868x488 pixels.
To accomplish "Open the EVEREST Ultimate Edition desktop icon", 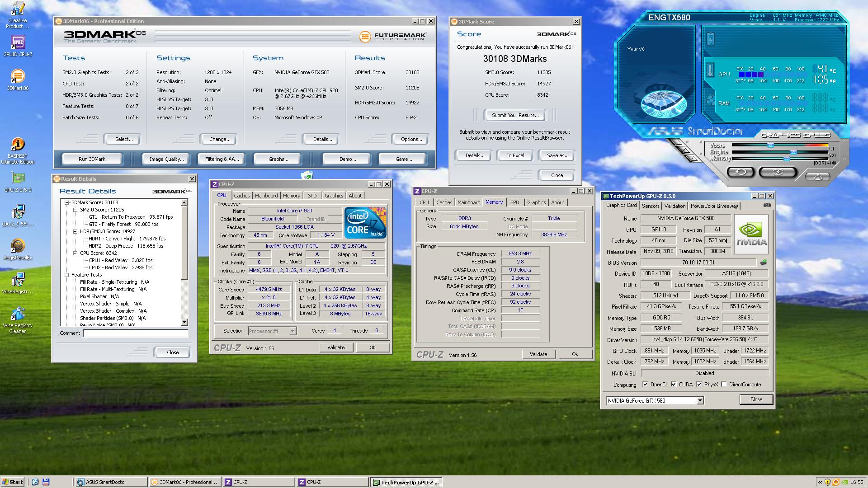I will coord(18,145).
